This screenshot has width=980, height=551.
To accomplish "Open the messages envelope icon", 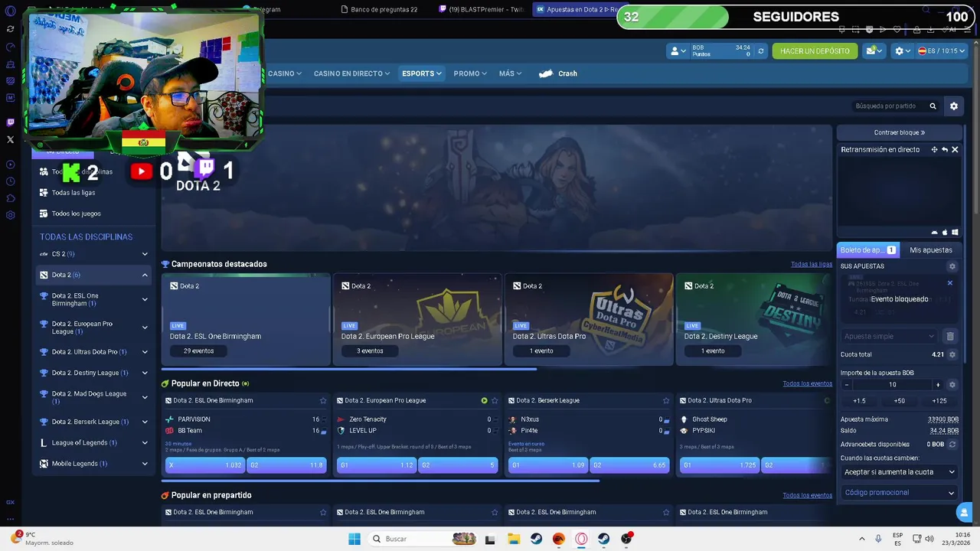I will coord(874,51).
